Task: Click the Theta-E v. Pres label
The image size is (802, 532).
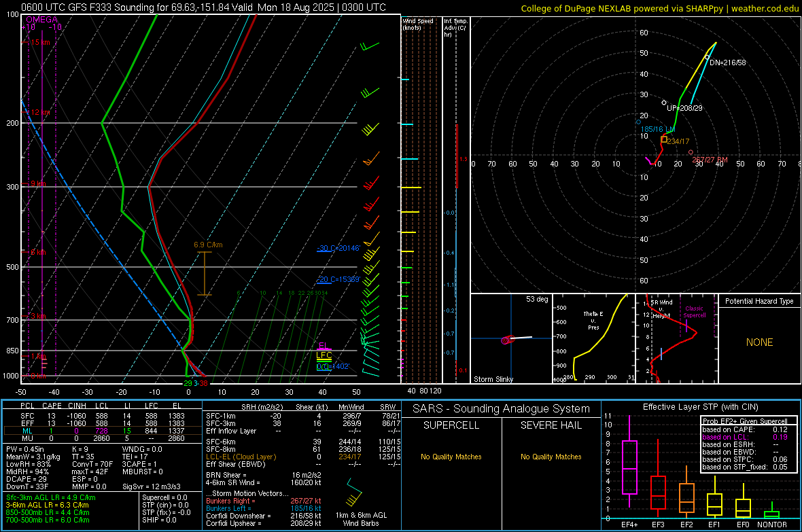Action: click(593, 320)
